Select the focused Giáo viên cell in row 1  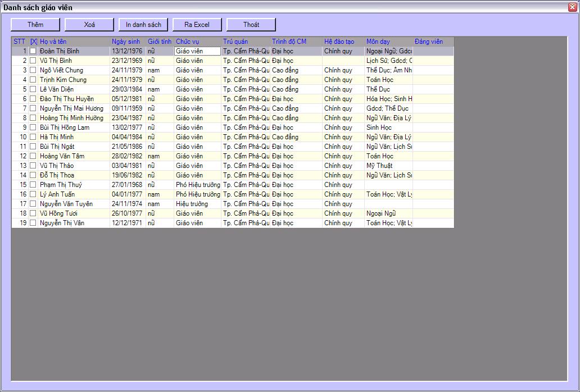click(x=197, y=51)
